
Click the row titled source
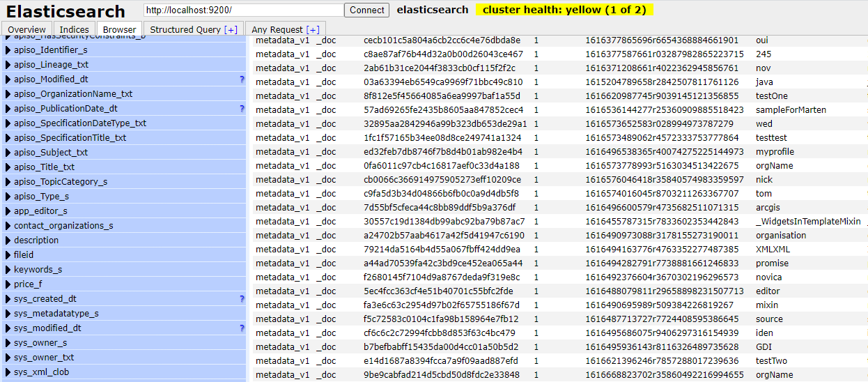(559, 319)
